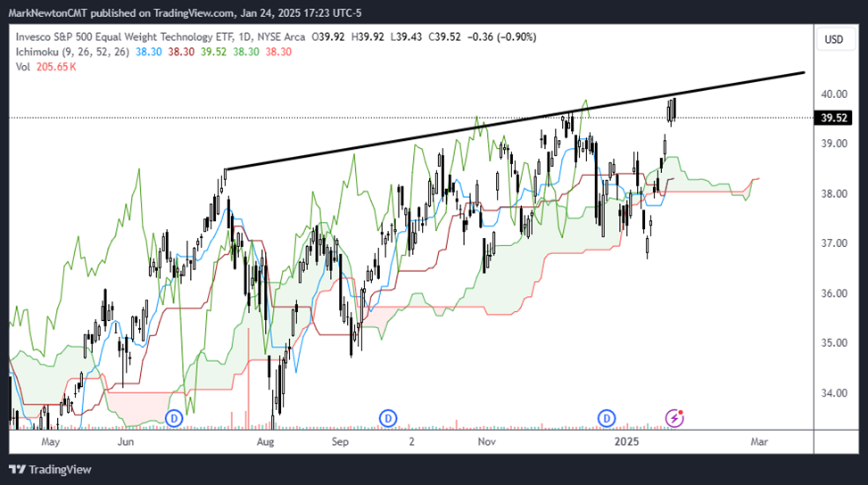Click the -0.36 (-0.90%) change value
This screenshot has height=485, width=868.
(x=501, y=37)
